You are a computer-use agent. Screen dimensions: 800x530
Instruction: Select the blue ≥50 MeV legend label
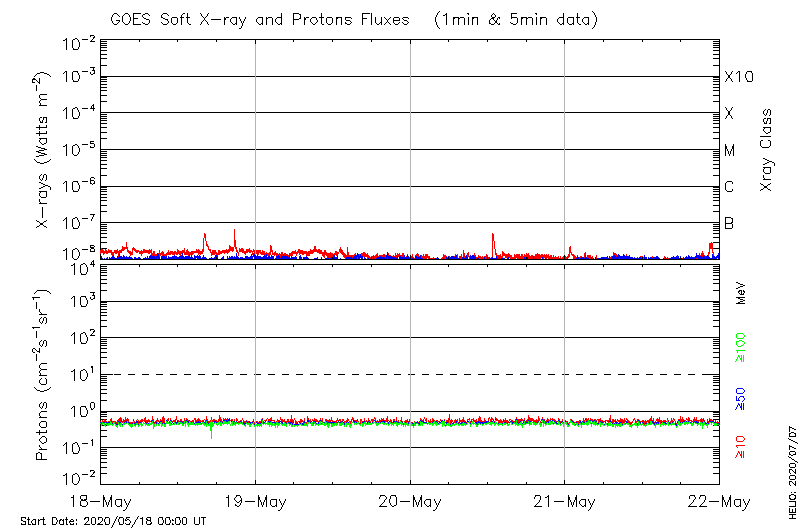pyautogui.click(x=741, y=398)
